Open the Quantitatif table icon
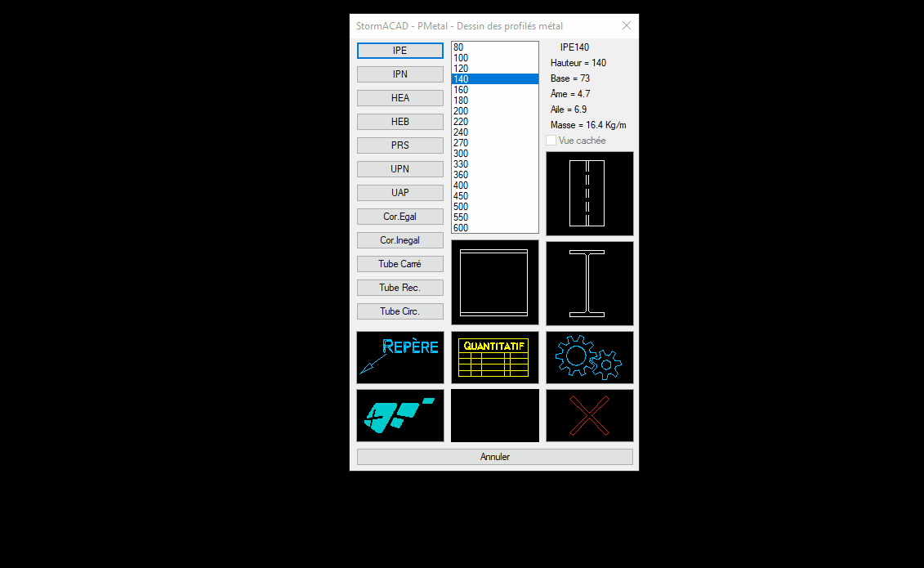Screen dimensions: 924x568 point(495,357)
